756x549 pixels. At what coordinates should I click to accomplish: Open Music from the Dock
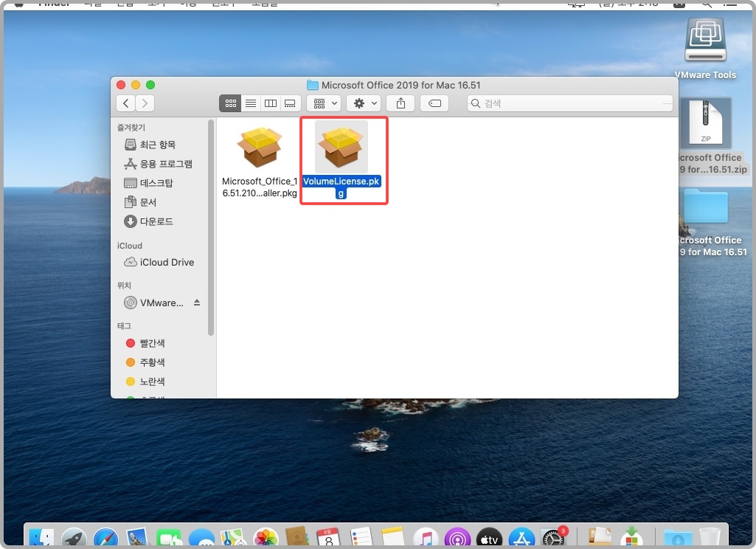click(x=426, y=538)
